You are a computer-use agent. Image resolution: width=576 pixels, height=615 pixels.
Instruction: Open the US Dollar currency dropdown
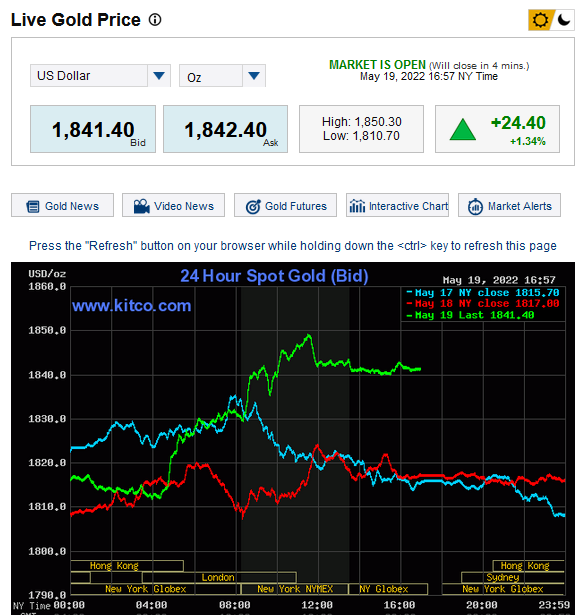click(x=100, y=76)
